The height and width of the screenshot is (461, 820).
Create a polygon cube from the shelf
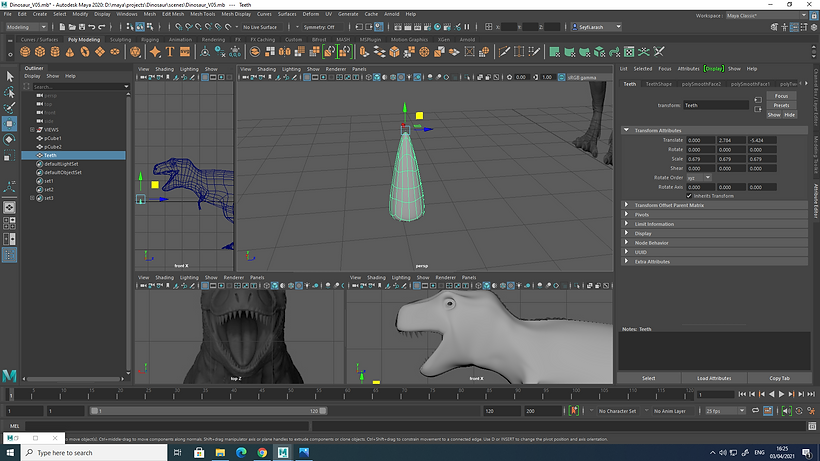coord(40,52)
